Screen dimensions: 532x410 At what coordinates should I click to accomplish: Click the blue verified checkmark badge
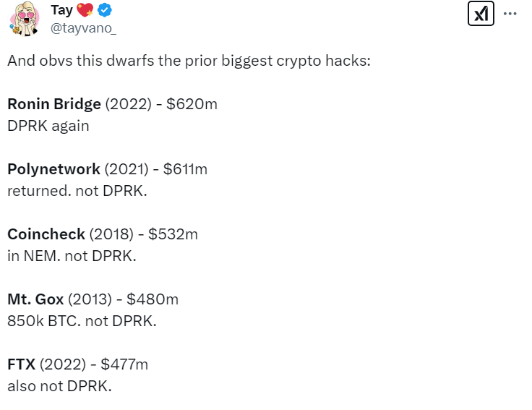[x=105, y=10]
